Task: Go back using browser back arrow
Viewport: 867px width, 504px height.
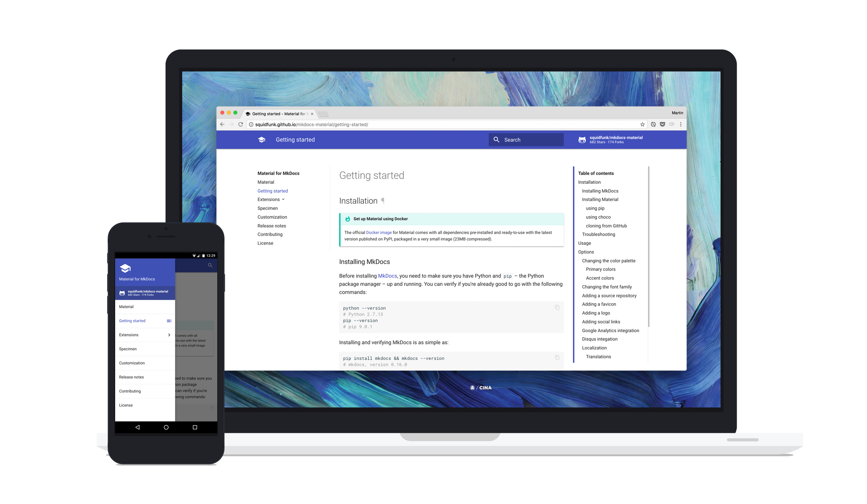Action: (222, 124)
